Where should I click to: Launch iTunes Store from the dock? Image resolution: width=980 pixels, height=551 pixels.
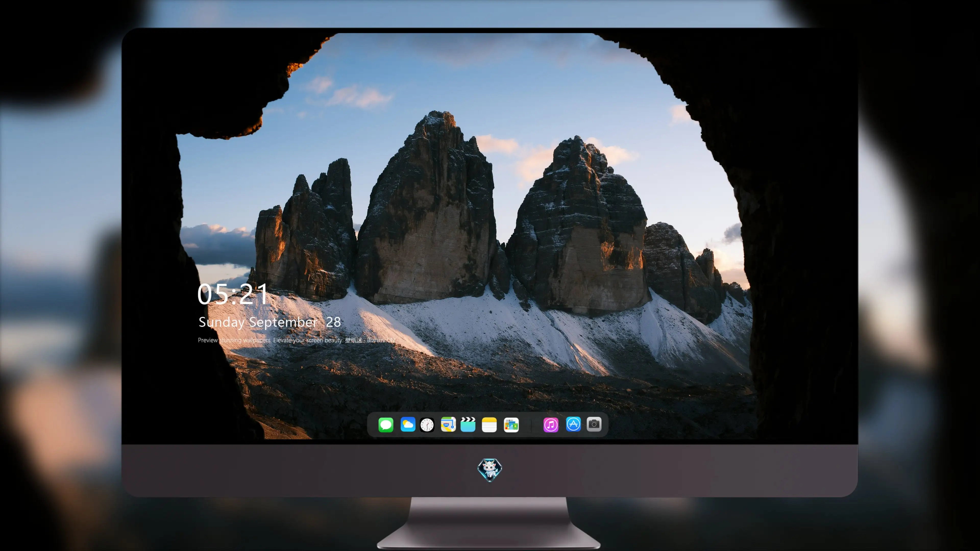pyautogui.click(x=551, y=425)
